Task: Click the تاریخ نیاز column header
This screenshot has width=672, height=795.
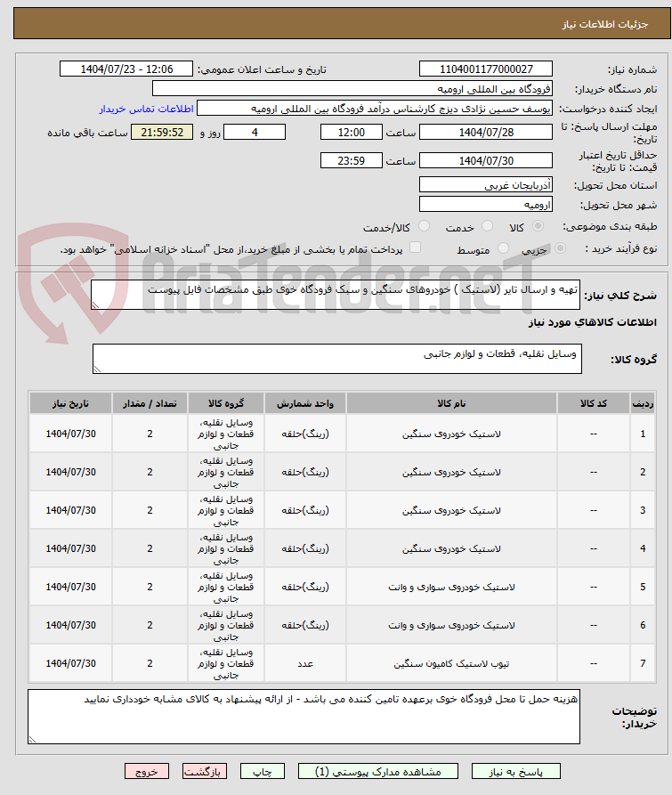Action: click(70, 403)
